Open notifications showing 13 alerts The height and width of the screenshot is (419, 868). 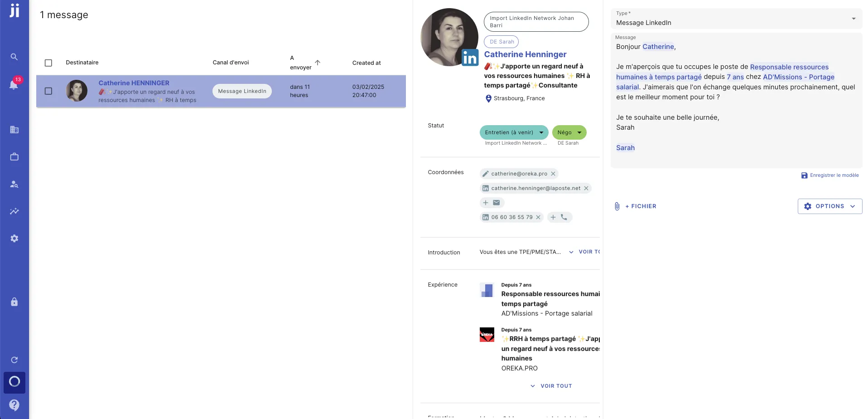pos(14,85)
